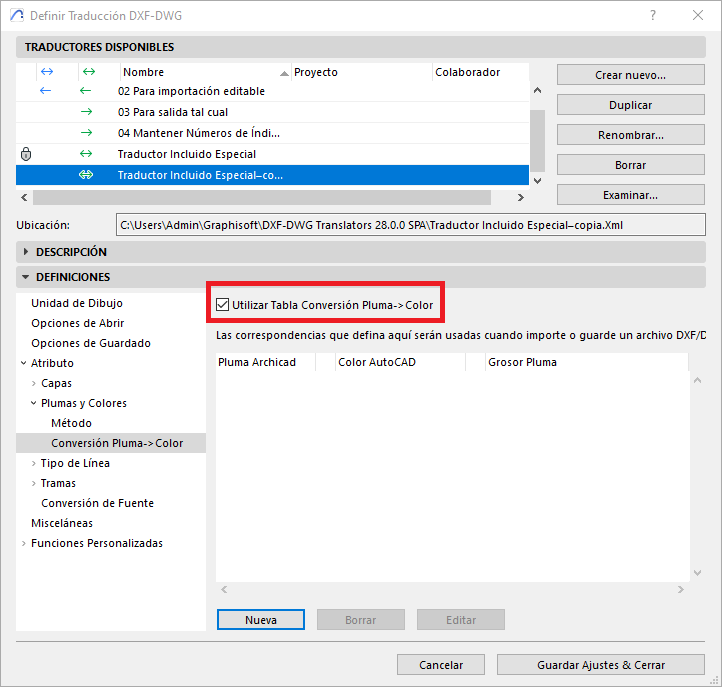Click the green double arrow on Traductor Incluido Especial
This screenshot has width=722, height=687.
86,154
